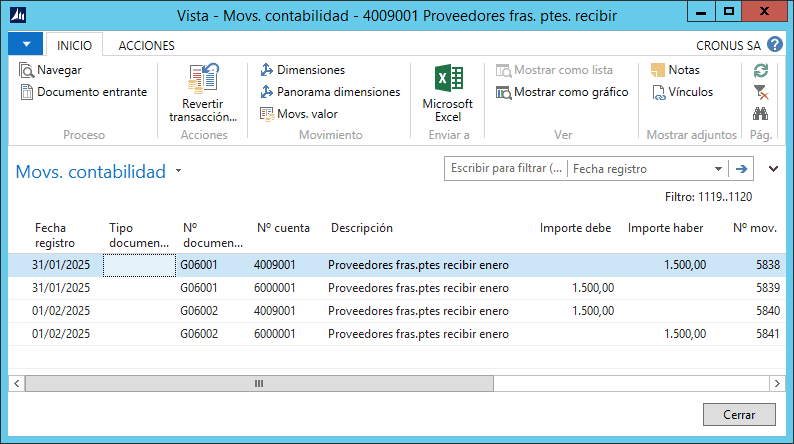Click the Nº mov. column header

(755, 228)
